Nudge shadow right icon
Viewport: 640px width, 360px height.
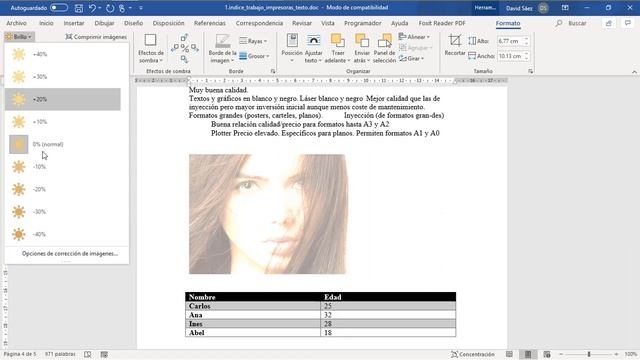(195, 48)
